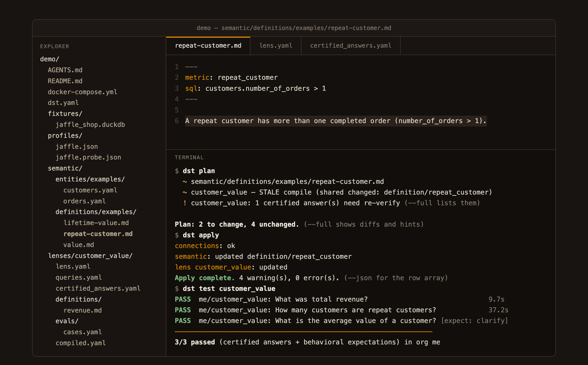This screenshot has width=588, height=365.
Task: Open jaffle.json profile file
Action: (x=77, y=147)
